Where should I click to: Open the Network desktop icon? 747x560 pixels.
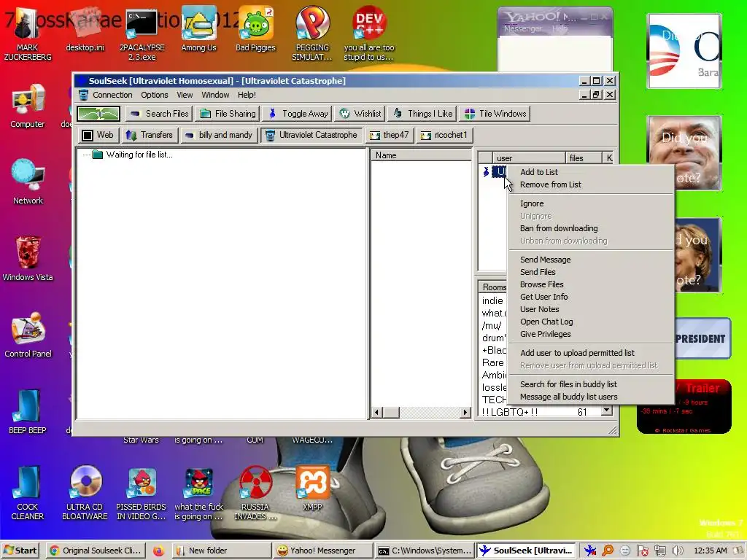click(28, 182)
